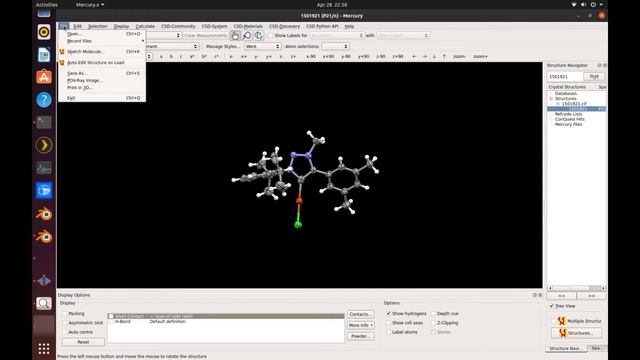Click the Manage Styles button
This screenshot has width=640, height=360.
pyautogui.click(x=222, y=47)
